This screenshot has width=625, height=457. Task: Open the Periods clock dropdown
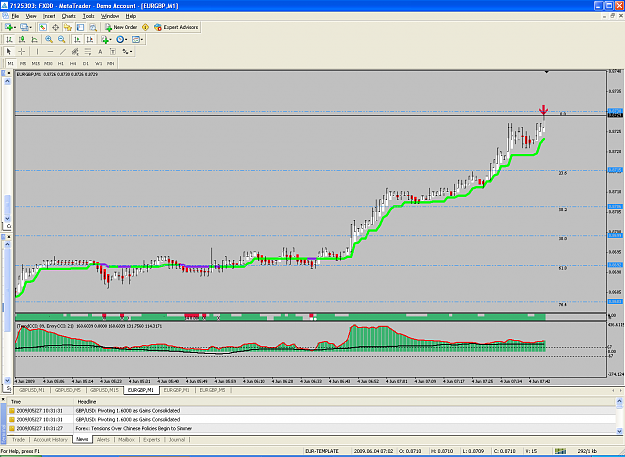click(x=121, y=39)
